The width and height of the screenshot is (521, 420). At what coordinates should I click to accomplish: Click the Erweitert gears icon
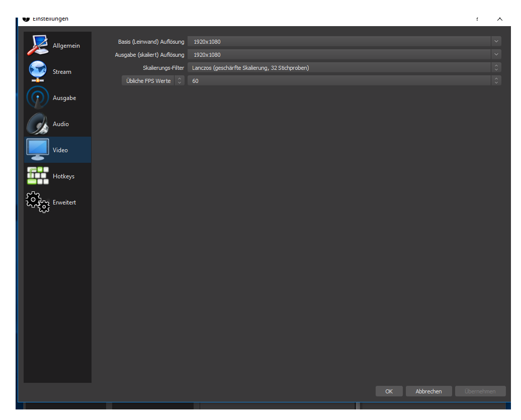click(38, 202)
